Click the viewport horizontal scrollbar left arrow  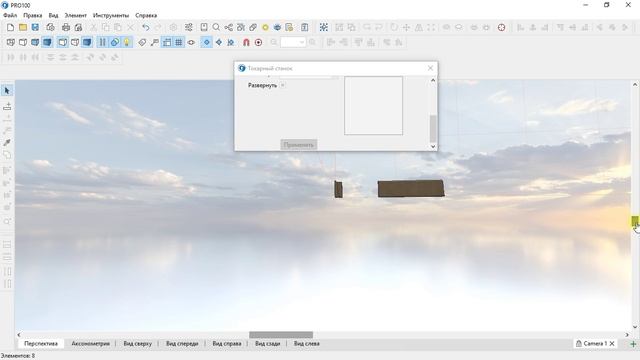click(x=19, y=335)
